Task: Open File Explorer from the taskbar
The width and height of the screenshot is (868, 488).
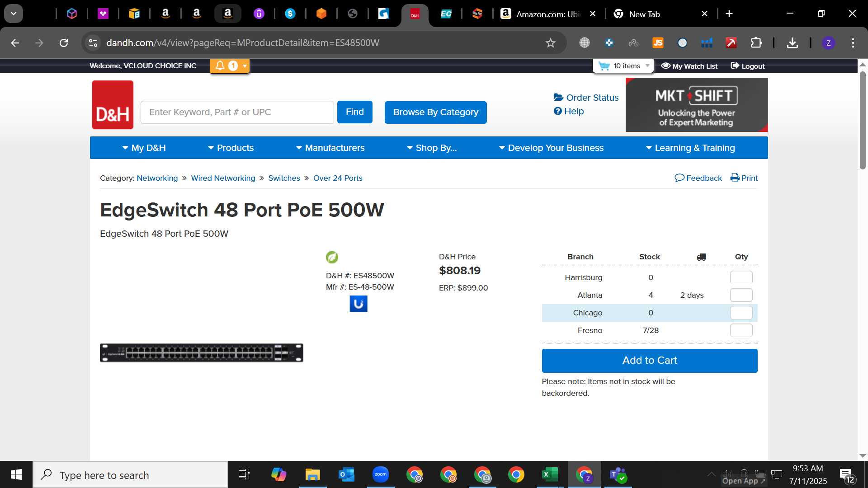Action: tap(312, 475)
